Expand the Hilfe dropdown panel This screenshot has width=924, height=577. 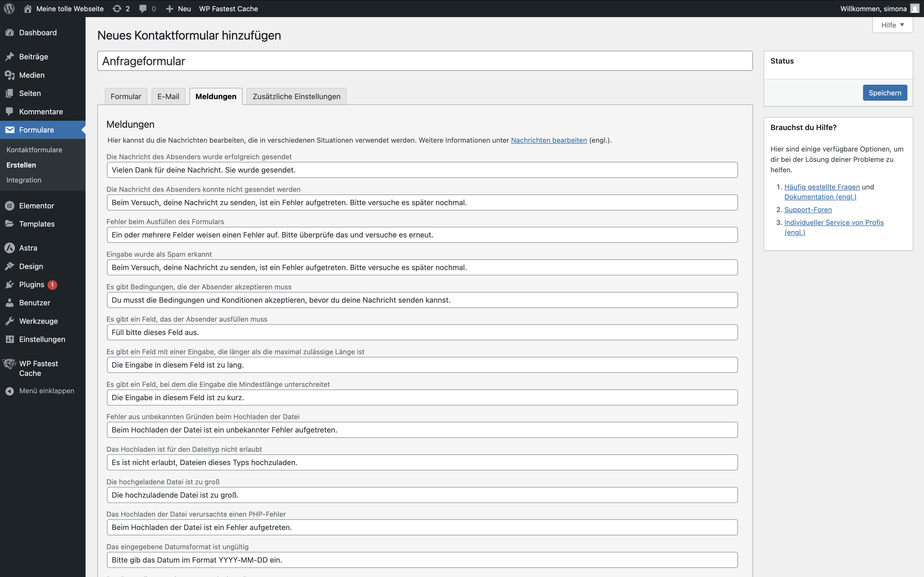[x=892, y=25]
